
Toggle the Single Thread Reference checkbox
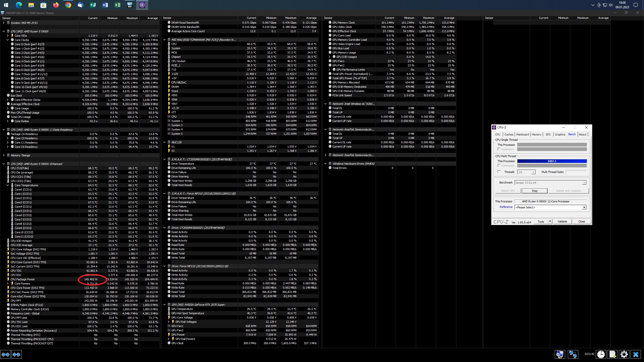499,149
